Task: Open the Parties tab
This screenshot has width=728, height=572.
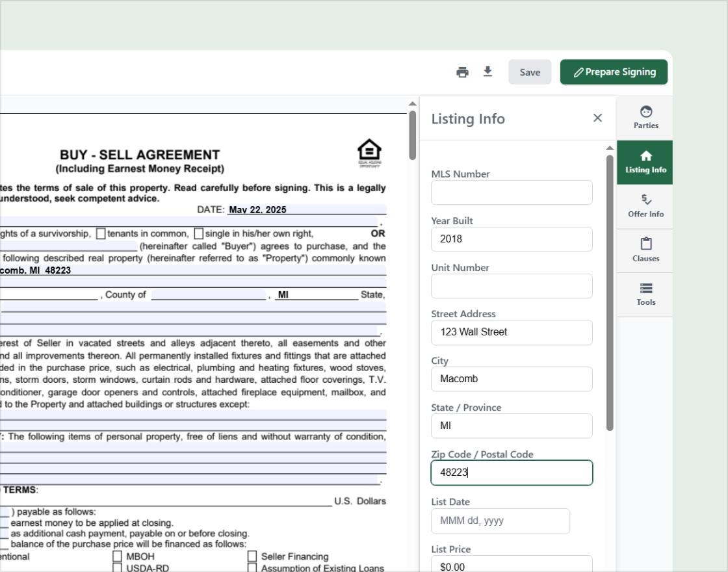Action: click(645, 118)
